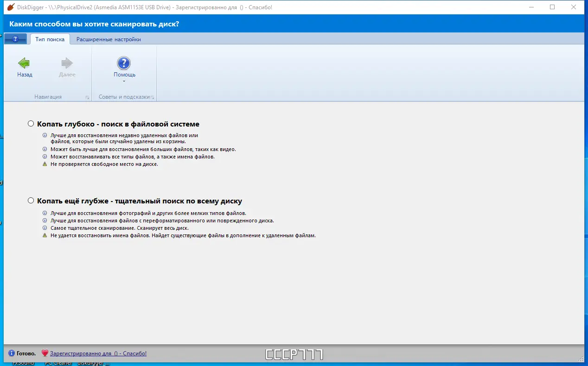The width and height of the screenshot is (588, 366).
Task: Click the Готово status text
Action: tap(26, 353)
